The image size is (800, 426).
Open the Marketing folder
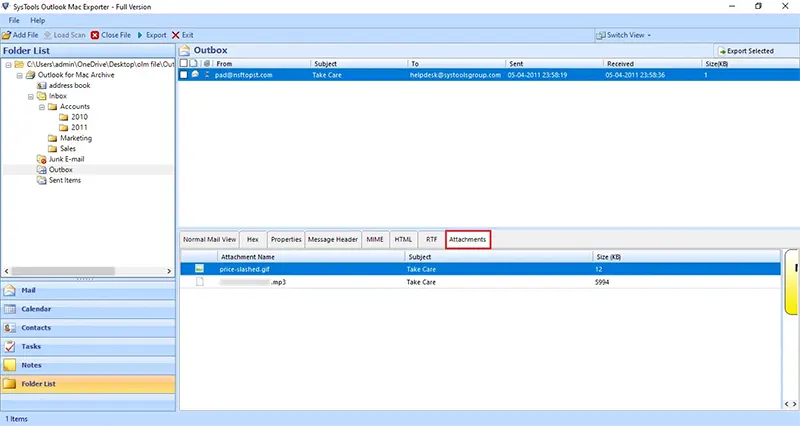(76, 138)
